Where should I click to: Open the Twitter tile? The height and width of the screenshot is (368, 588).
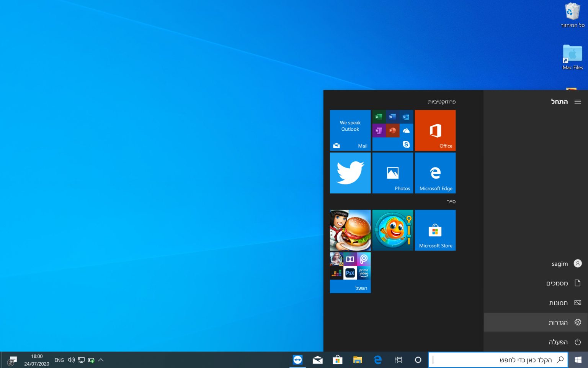350,173
